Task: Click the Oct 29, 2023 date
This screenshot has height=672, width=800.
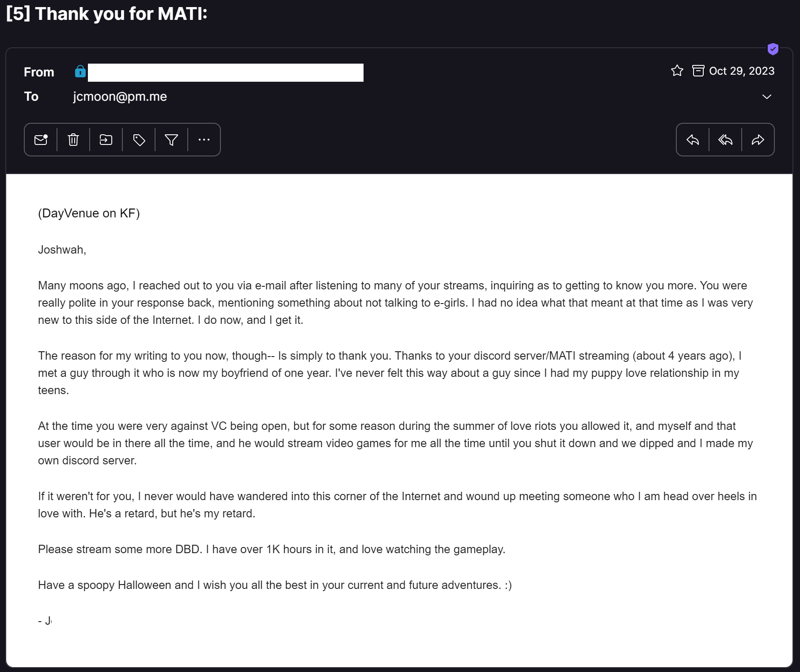Action: 742,71
